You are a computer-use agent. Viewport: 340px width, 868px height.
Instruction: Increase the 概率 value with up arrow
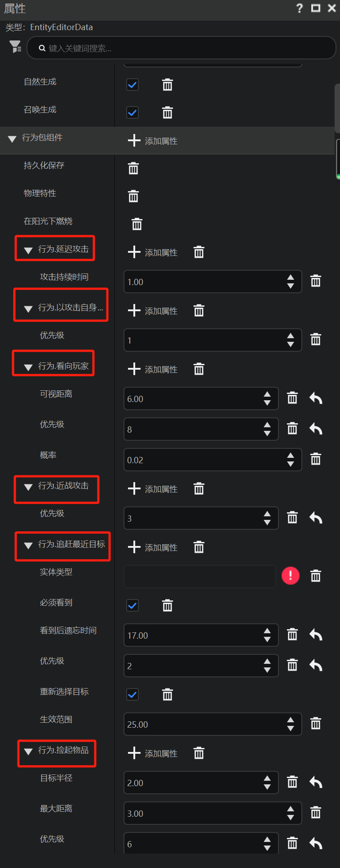point(291,455)
